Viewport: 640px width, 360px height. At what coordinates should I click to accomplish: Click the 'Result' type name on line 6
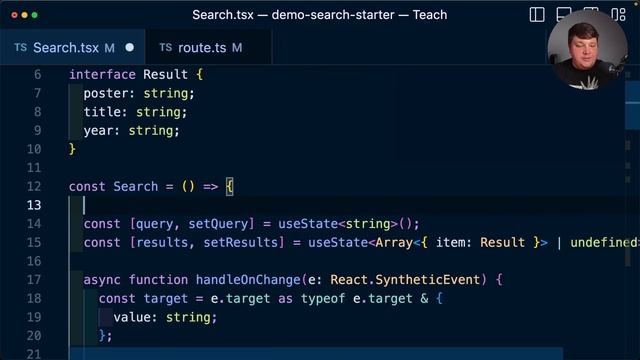pyautogui.click(x=165, y=75)
